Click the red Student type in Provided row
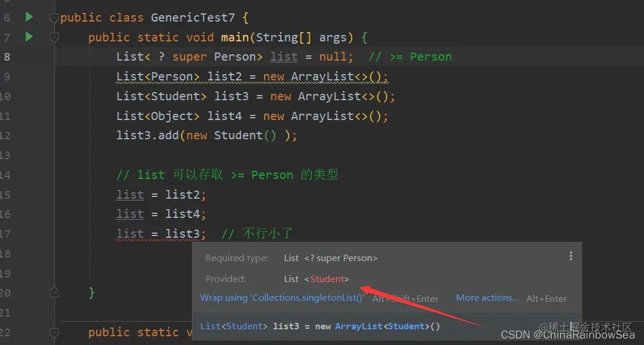 [327, 279]
